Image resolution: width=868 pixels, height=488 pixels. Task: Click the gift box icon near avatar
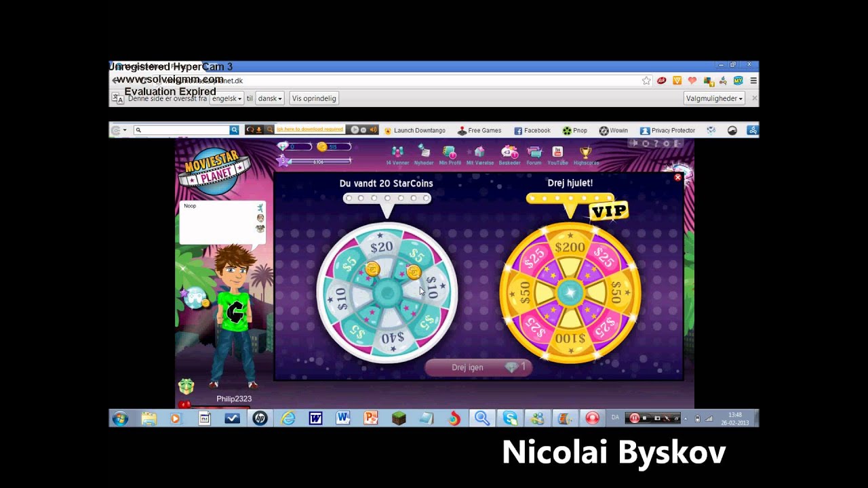tap(186, 386)
